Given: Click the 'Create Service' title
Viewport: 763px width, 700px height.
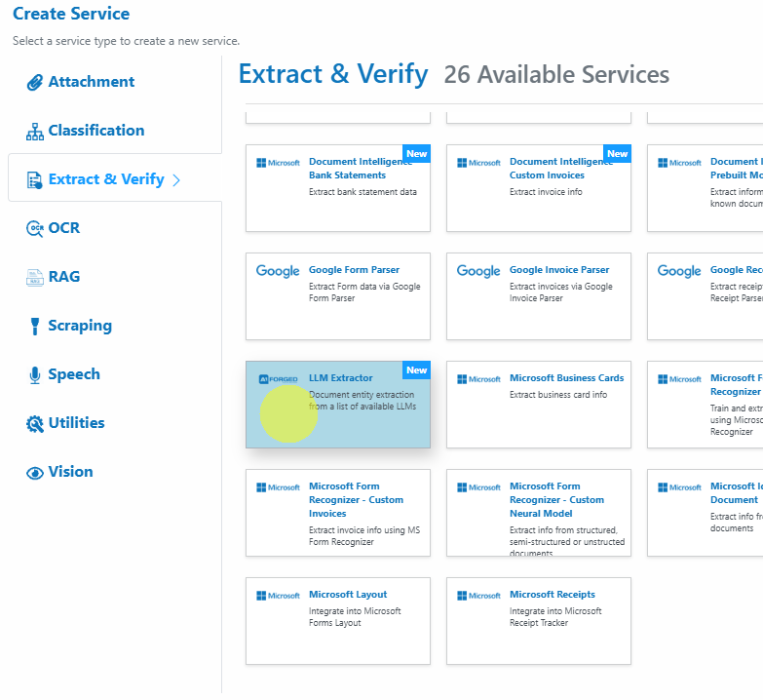Looking at the screenshot, I should click(71, 14).
